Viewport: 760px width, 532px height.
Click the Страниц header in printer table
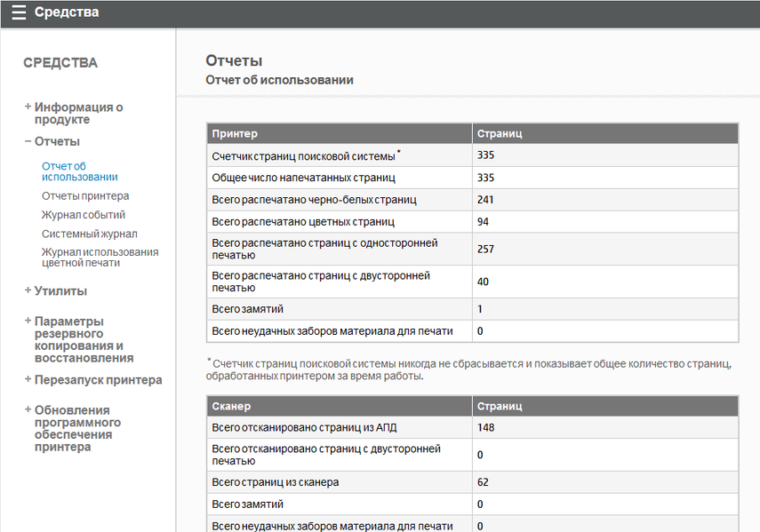[x=500, y=133]
